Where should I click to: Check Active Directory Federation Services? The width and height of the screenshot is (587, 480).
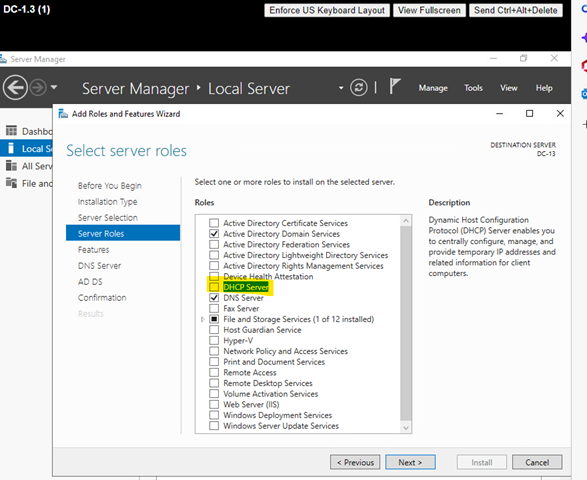tap(214, 244)
